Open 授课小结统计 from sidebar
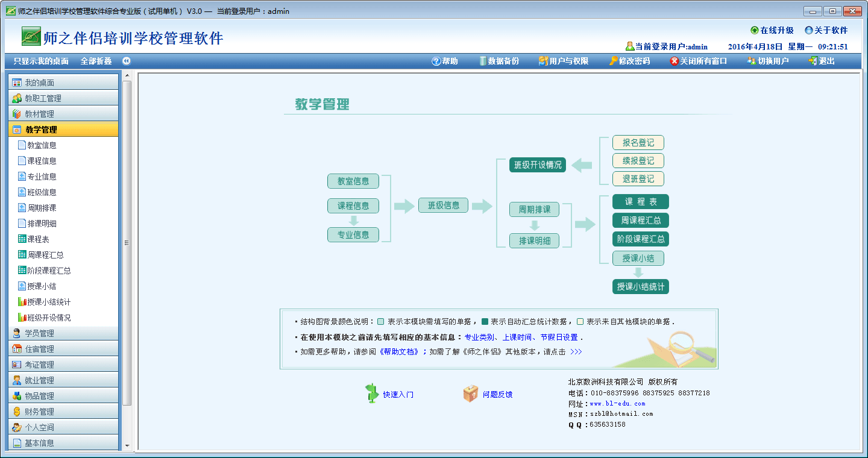Viewport: 868px width, 458px height. coord(49,302)
